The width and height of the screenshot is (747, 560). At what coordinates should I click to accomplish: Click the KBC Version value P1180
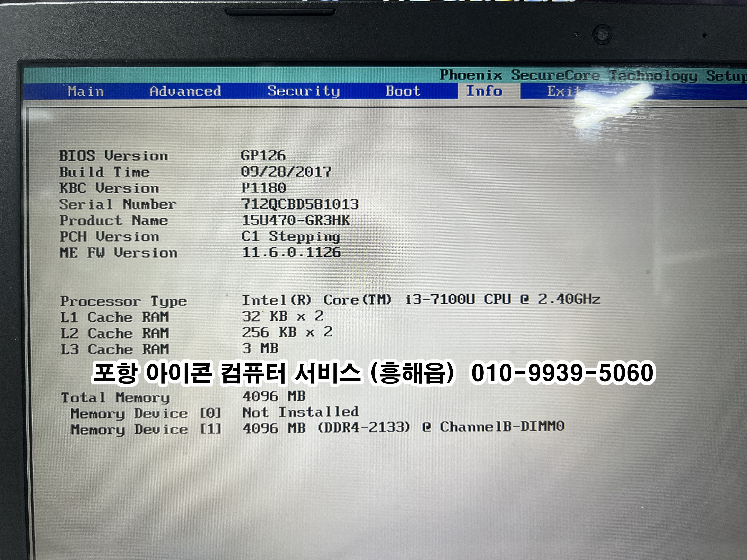click(263, 188)
